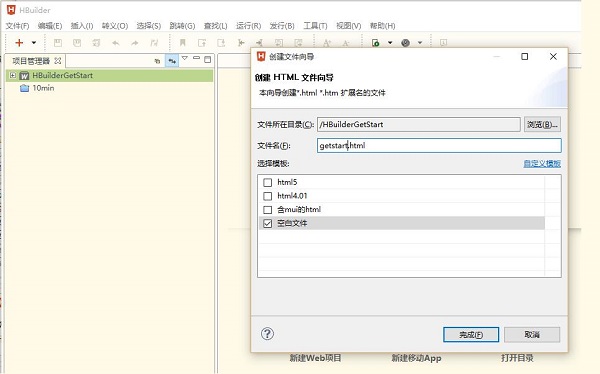Open dropdown next to round gray icon
This screenshot has width=600, height=374.
[420, 42]
